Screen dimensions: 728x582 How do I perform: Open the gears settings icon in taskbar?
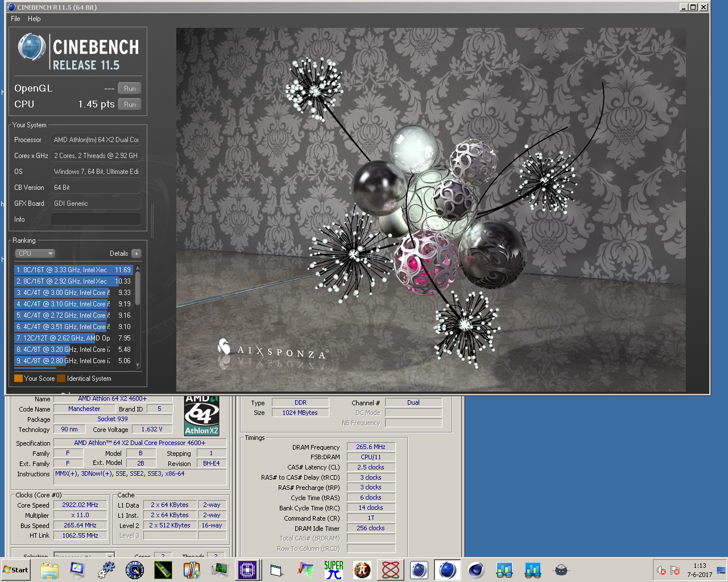[x=106, y=570]
